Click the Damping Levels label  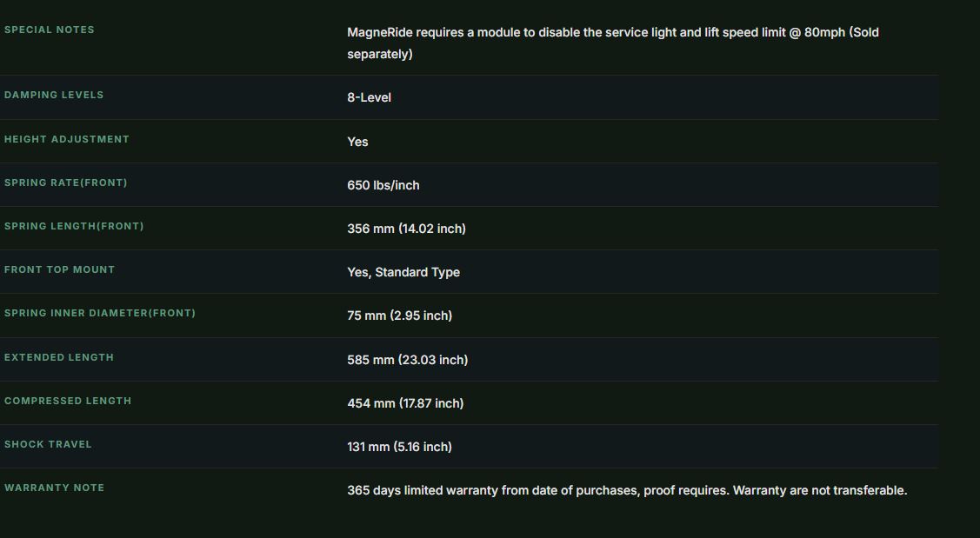tap(54, 95)
